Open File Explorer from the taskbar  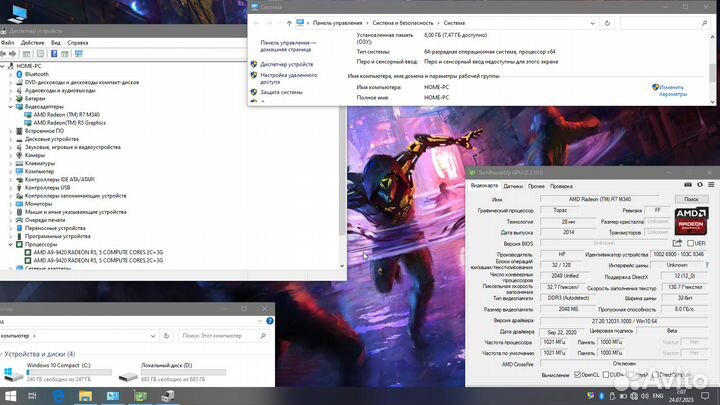[x=85, y=396]
